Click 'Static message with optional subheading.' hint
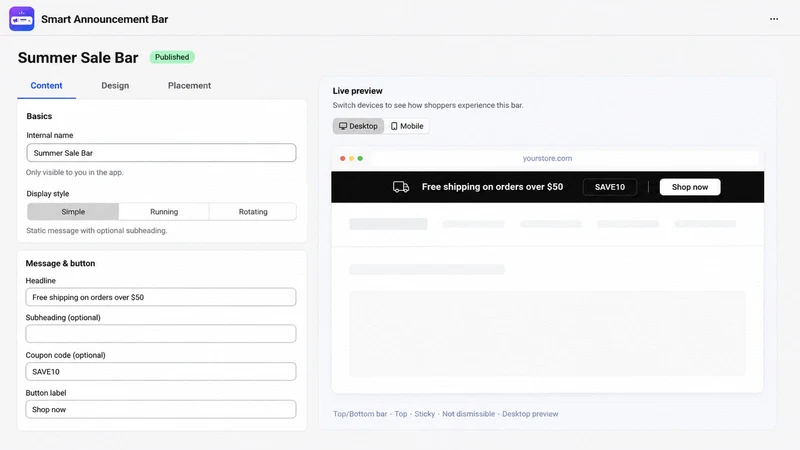This screenshot has width=800, height=450. point(96,231)
